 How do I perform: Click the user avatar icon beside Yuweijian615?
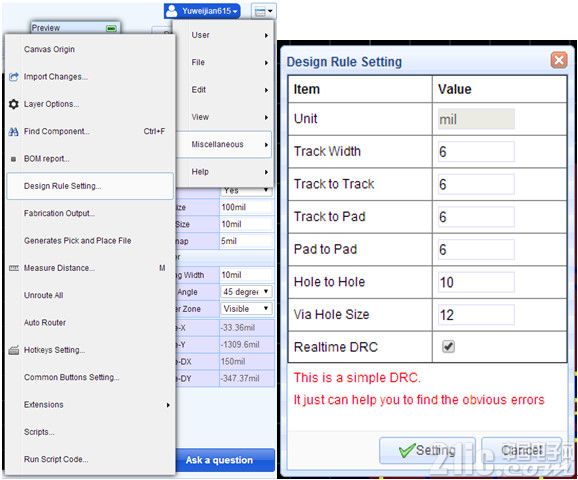click(x=171, y=11)
